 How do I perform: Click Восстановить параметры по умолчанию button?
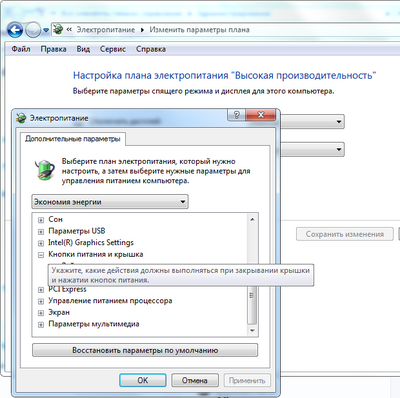(x=145, y=350)
